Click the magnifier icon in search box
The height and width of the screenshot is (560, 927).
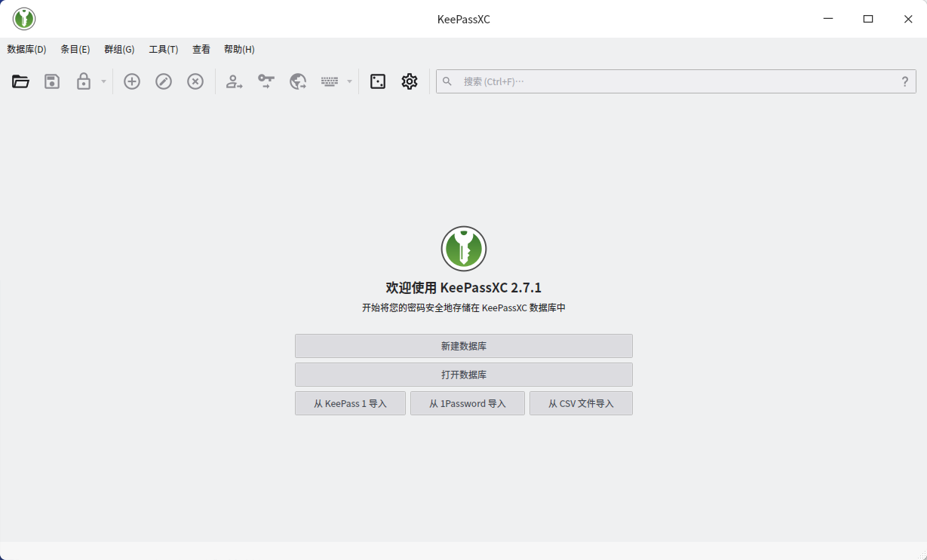(x=447, y=81)
